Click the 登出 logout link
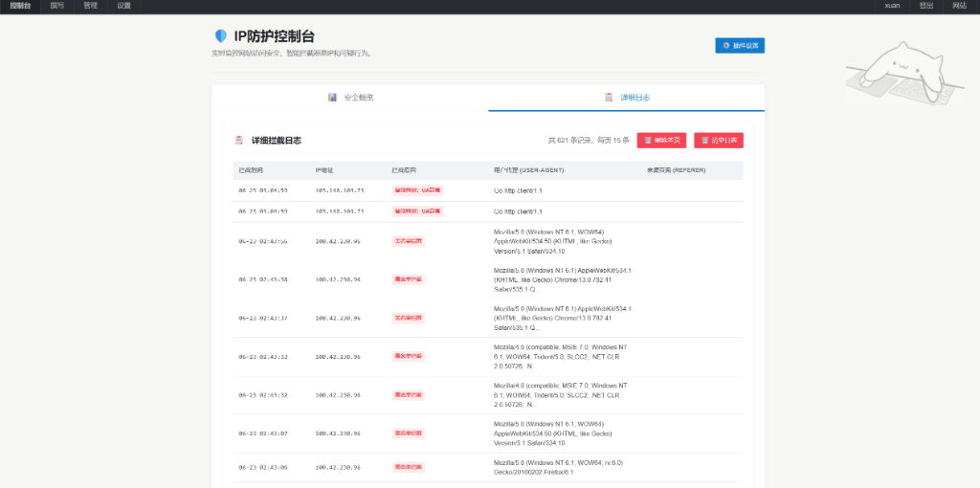This screenshot has height=488, width=980. tap(926, 6)
